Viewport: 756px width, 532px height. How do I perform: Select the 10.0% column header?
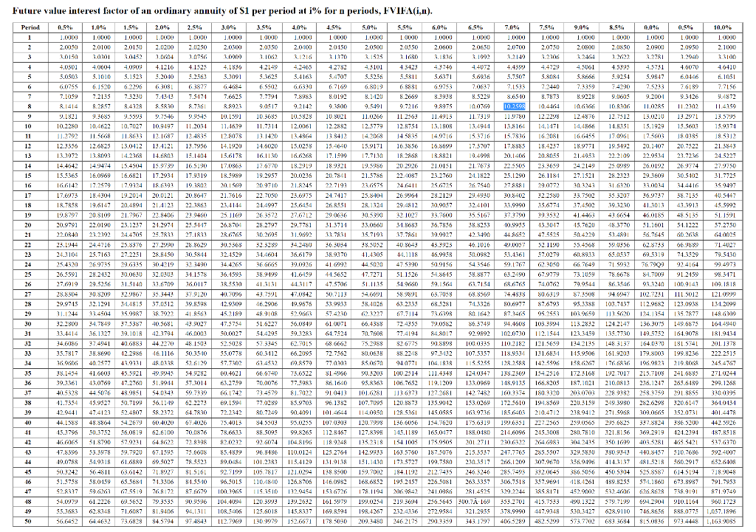click(722, 27)
